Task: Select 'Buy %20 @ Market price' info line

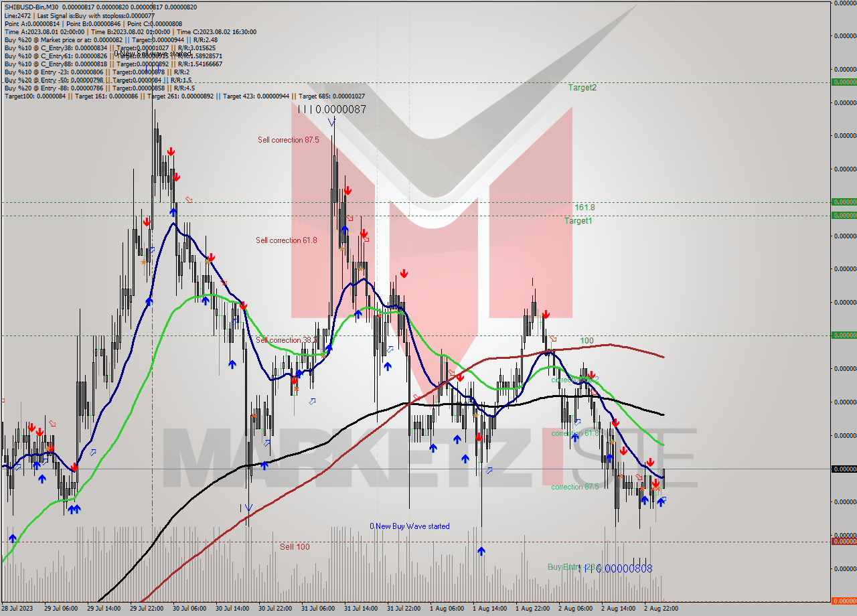Action: 111,40
